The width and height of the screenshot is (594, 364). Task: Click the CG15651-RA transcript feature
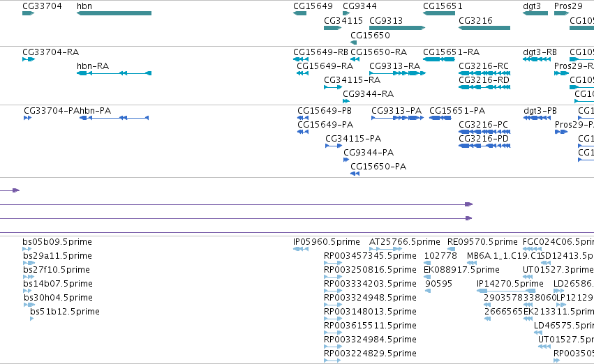click(x=438, y=59)
